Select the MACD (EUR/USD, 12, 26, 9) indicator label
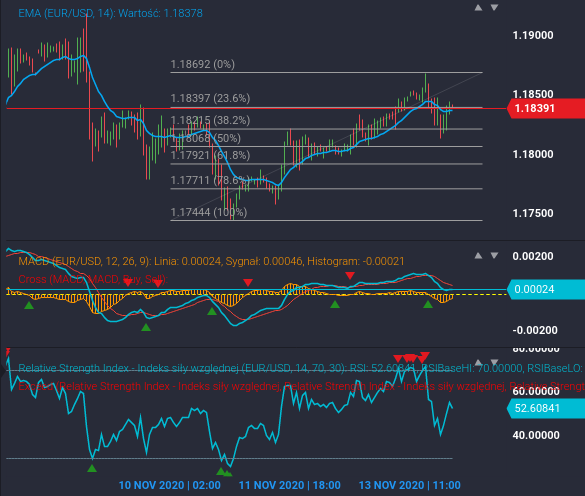 tap(211, 261)
